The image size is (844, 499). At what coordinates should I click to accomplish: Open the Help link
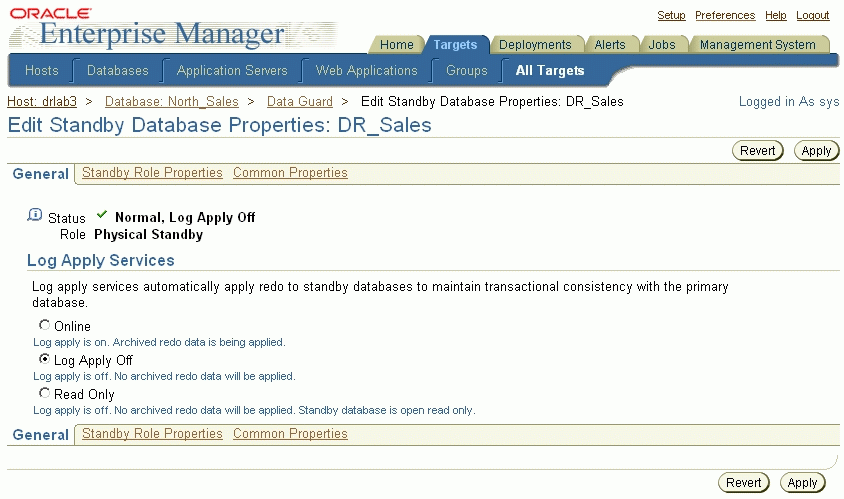[776, 15]
